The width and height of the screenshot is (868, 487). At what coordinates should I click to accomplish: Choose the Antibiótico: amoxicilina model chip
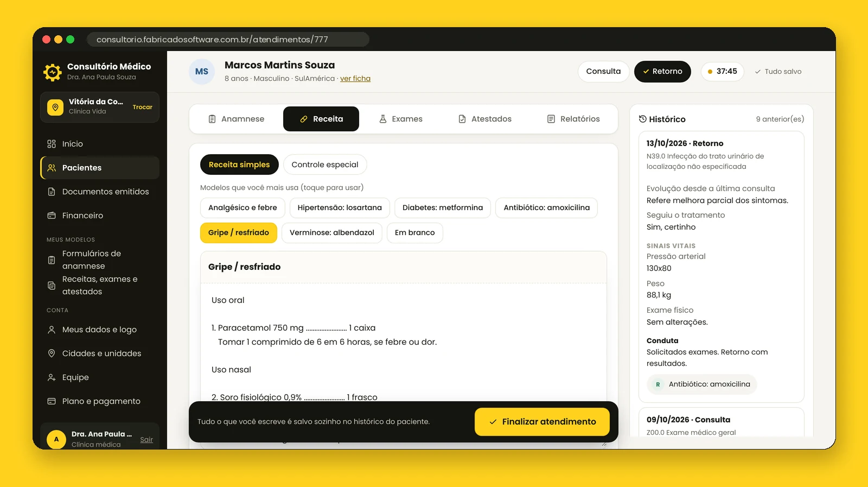tap(546, 208)
